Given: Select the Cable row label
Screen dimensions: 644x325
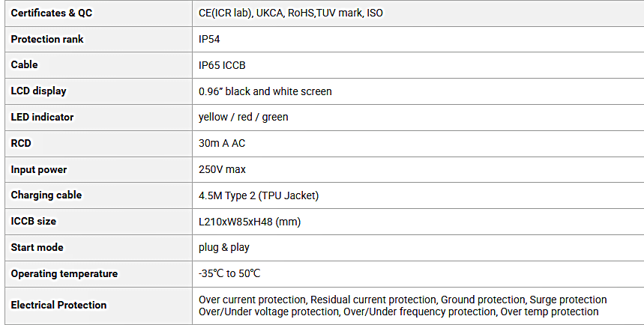Looking at the screenshot, I should [x=24, y=65].
